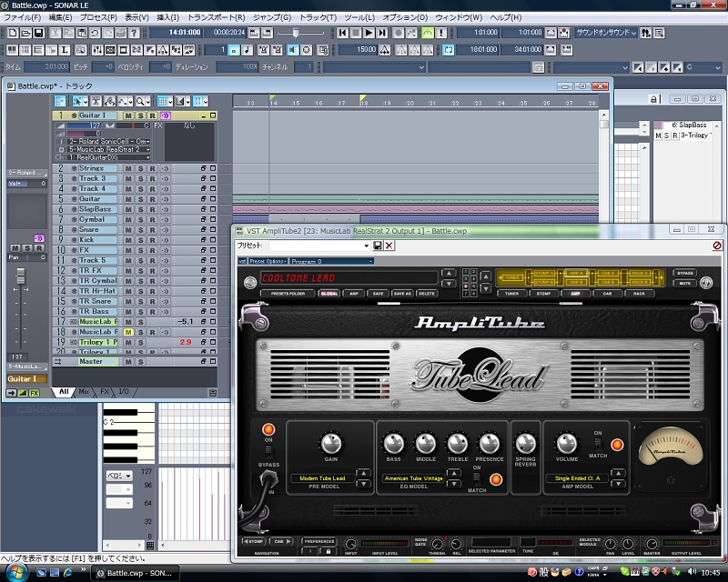Click the tempo ratio slider in main toolbar
The image size is (728, 582).
click(296, 33)
